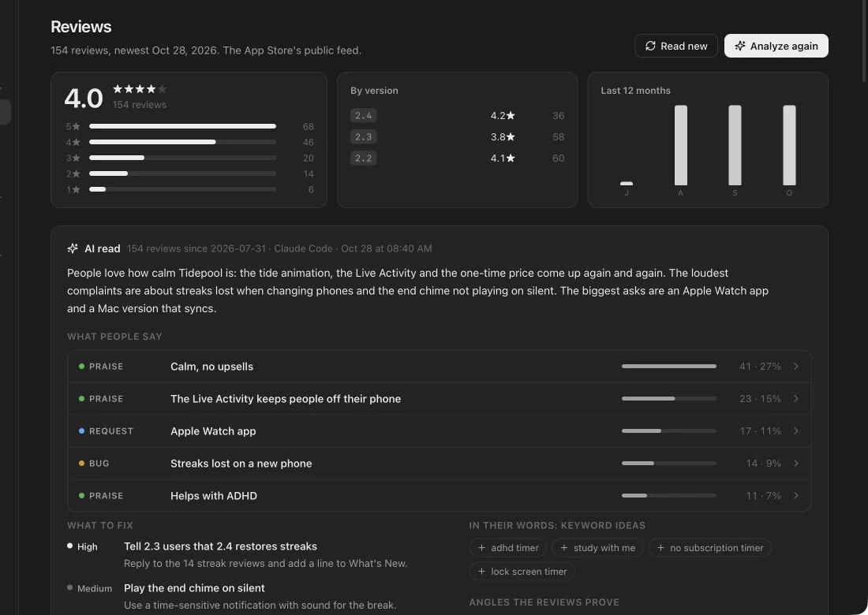Click the August bar in Last 12 months

pos(681,145)
